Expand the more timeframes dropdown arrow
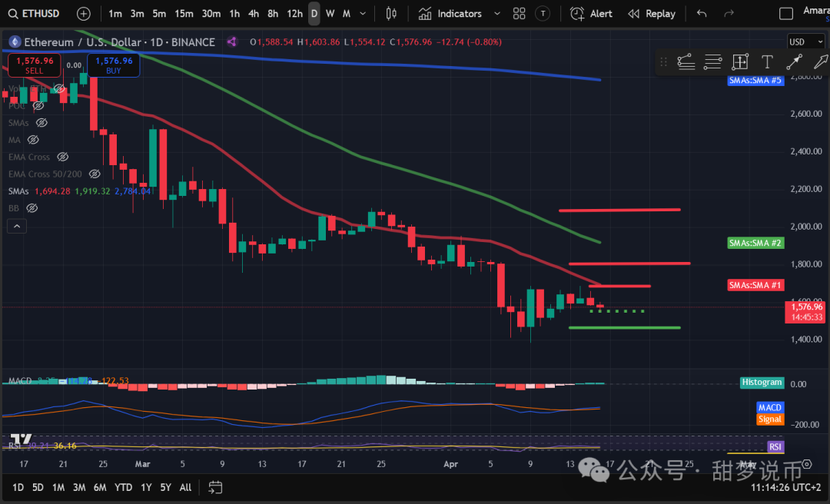 click(361, 14)
